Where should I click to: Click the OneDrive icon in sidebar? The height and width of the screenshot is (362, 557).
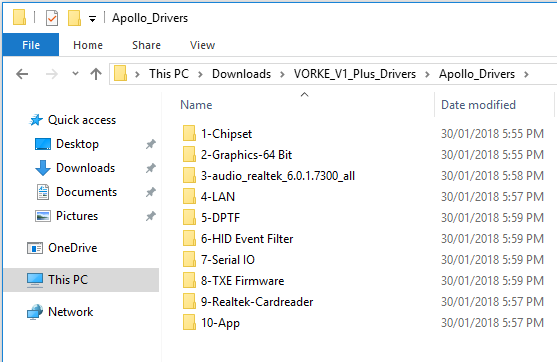coord(35,248)
